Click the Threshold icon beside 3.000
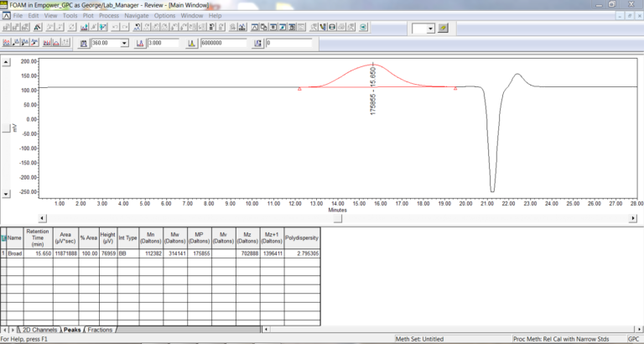Viewport: 644px width, 344px height. 140,43
